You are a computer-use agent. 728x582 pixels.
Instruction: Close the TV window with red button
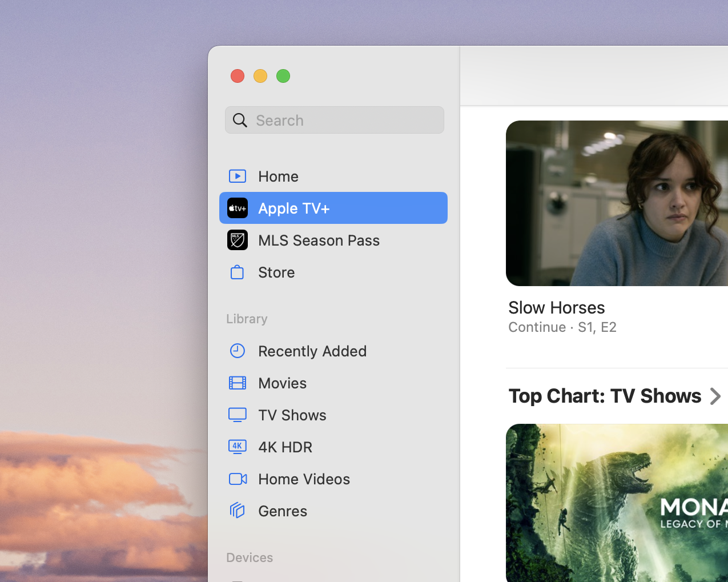(x=238, y=76)
